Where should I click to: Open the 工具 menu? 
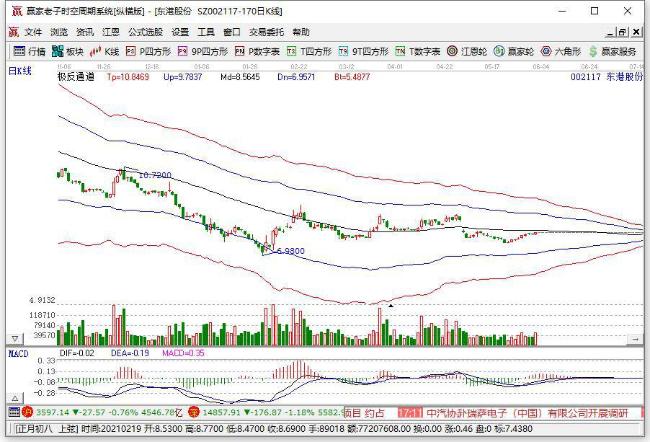[x=206, y=32]
